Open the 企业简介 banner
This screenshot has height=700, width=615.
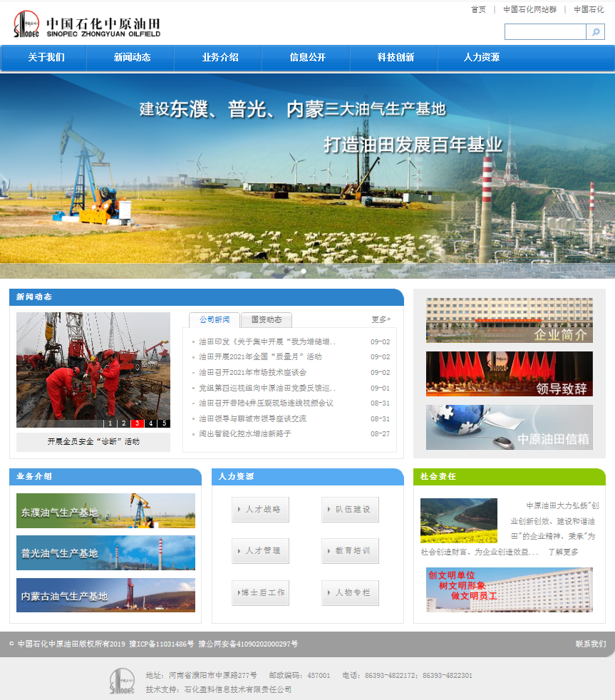[x=510, y=320]
